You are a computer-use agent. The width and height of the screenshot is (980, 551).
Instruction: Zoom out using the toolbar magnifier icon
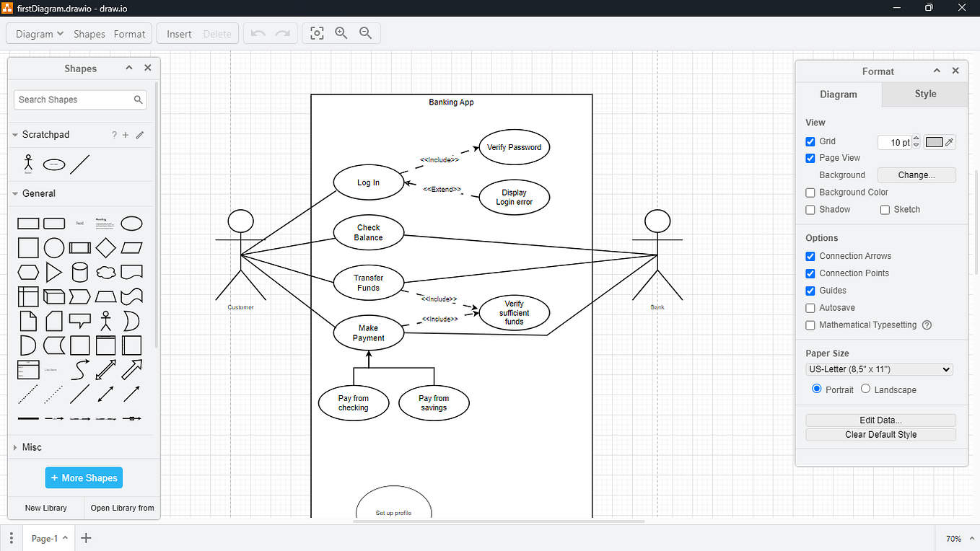pyautogui.click(x=365, y=32)
